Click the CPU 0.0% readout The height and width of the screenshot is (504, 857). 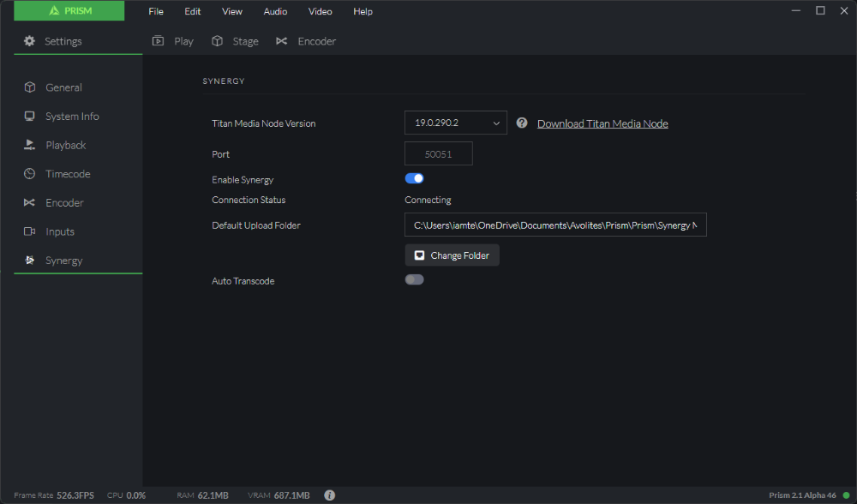click(x=126, y=495)
